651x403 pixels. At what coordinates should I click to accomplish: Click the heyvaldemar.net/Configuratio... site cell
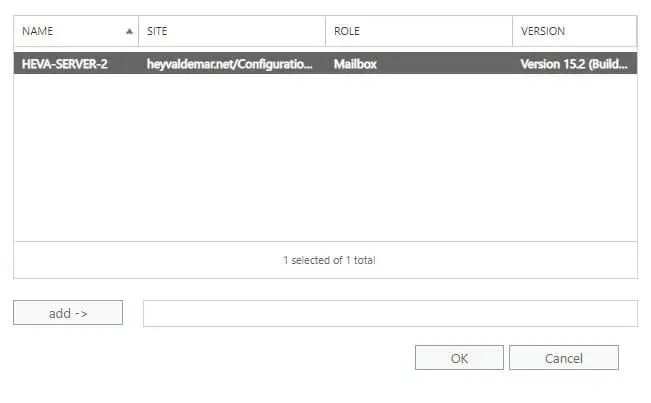[x=230, y=64]
